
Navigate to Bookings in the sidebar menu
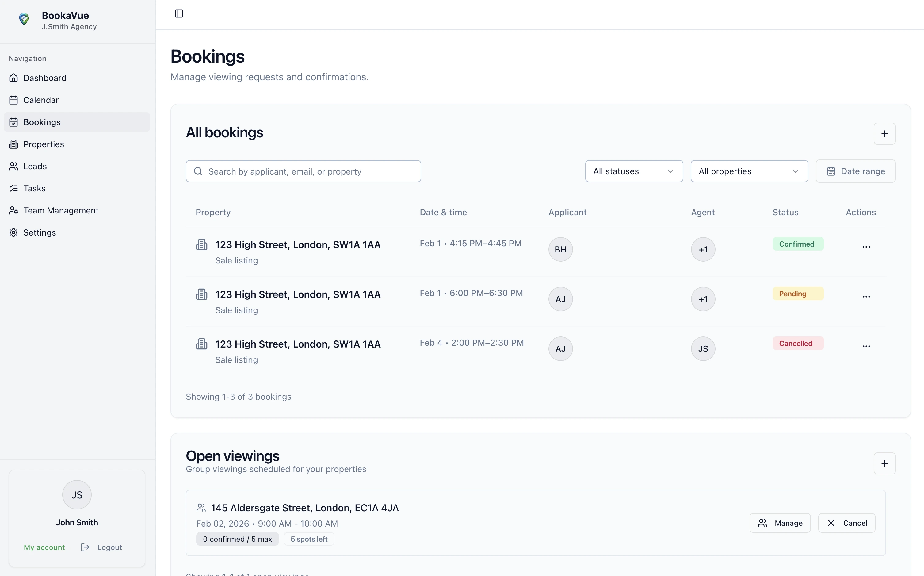click(42, 122)
